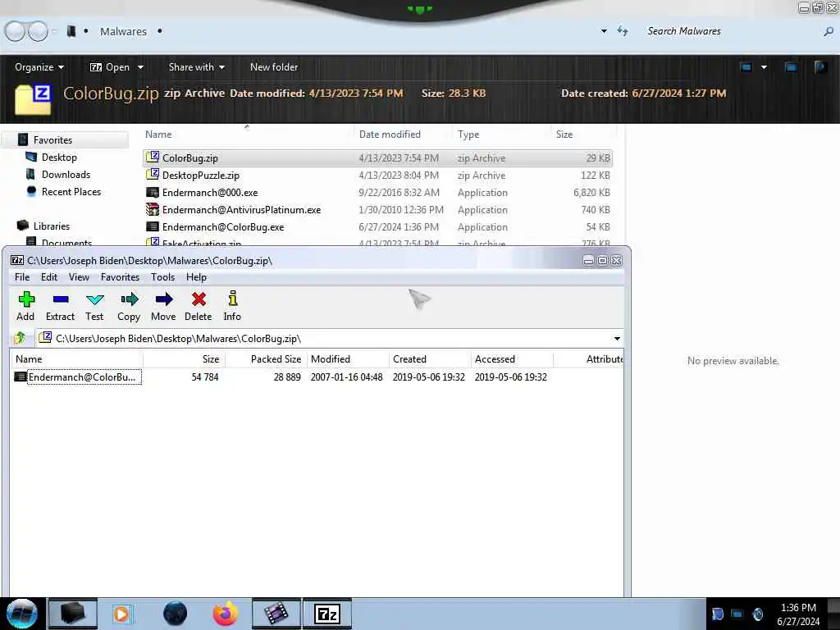Click the Add button in 7-Zip toolbar
Screen dimensions: 840x630
(x=25, y=306)
